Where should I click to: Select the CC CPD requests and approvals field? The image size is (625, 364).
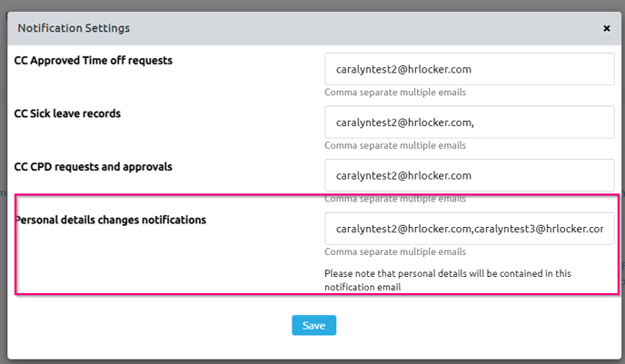[x=469, y=175]
